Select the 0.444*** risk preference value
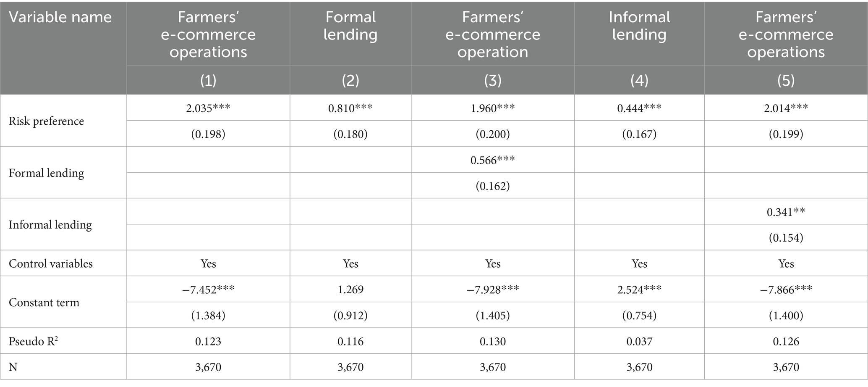Viewport: 868px width, 387px height. pos(639,108)
